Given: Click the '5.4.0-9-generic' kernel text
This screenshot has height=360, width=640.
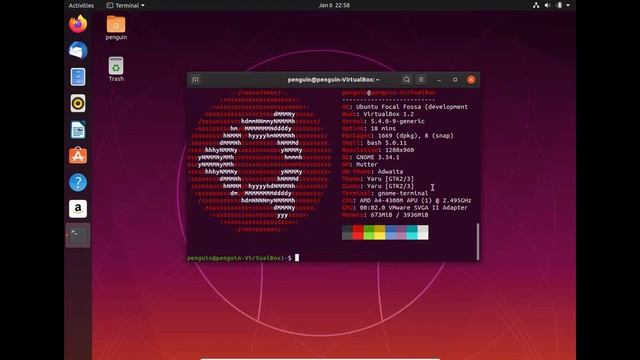Looking at the screenshot, I should tap(397, 121).
